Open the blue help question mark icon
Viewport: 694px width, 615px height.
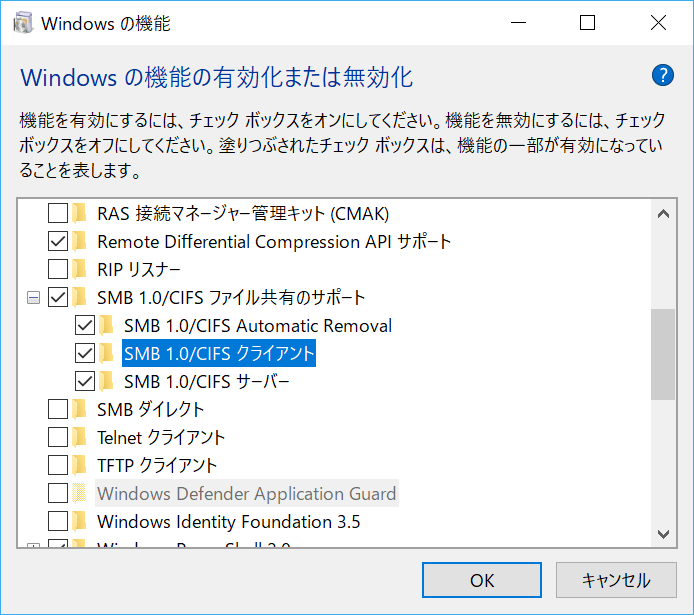pyautogui.click(x=662, y=76)
